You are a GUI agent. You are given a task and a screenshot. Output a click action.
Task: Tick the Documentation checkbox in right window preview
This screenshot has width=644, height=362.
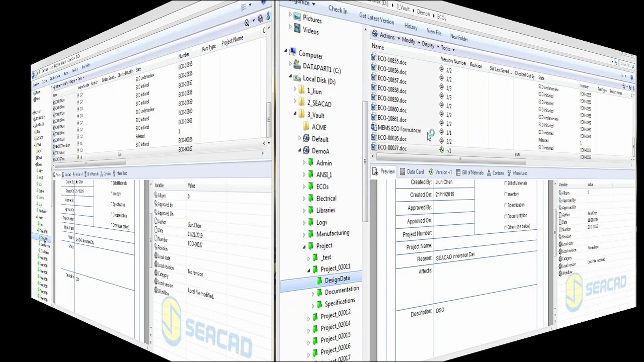coord(506,216)
